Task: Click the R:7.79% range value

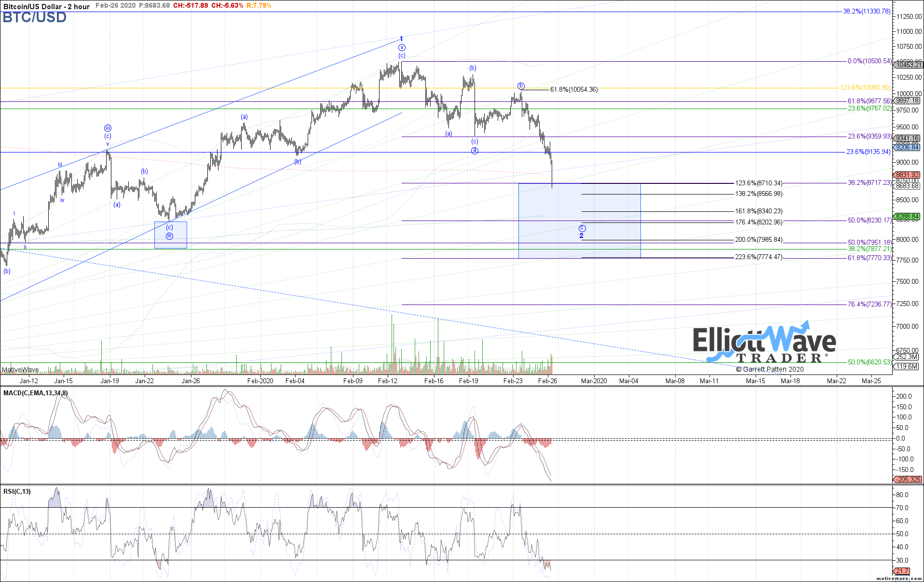Action: pyautogui.click(x=259, y=6)
